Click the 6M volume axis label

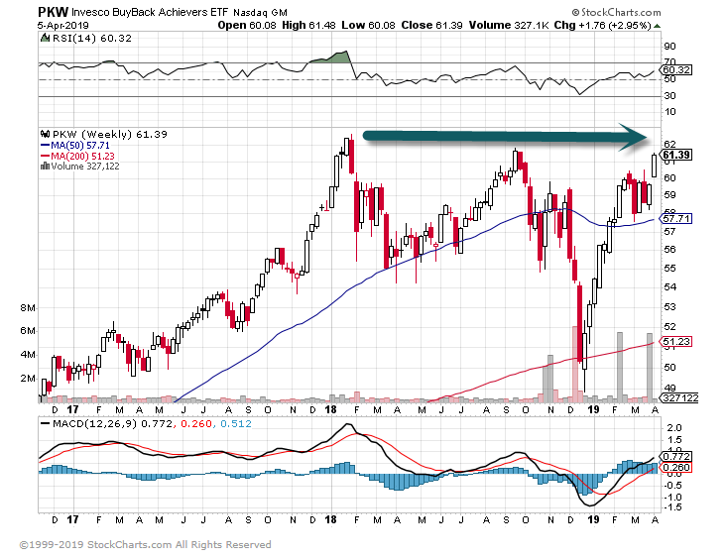(x=28, y=331)
